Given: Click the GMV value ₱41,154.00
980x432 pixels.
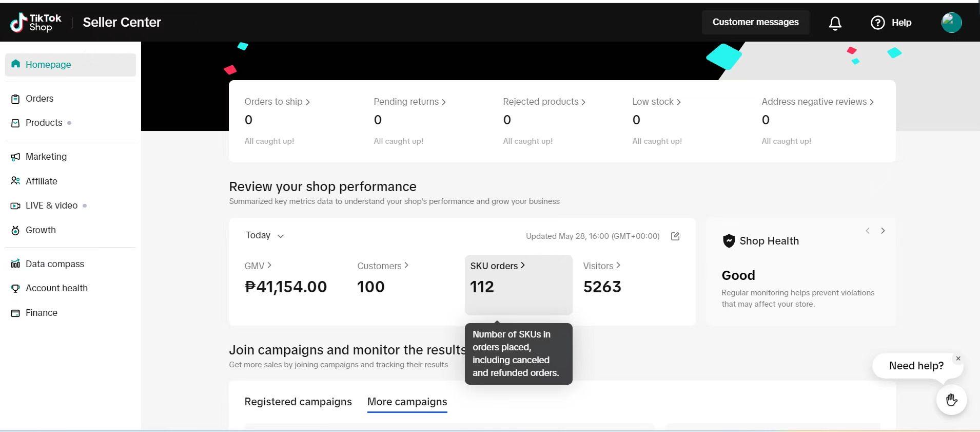Looking at the screenshot, I should click(x=286, y=287).
